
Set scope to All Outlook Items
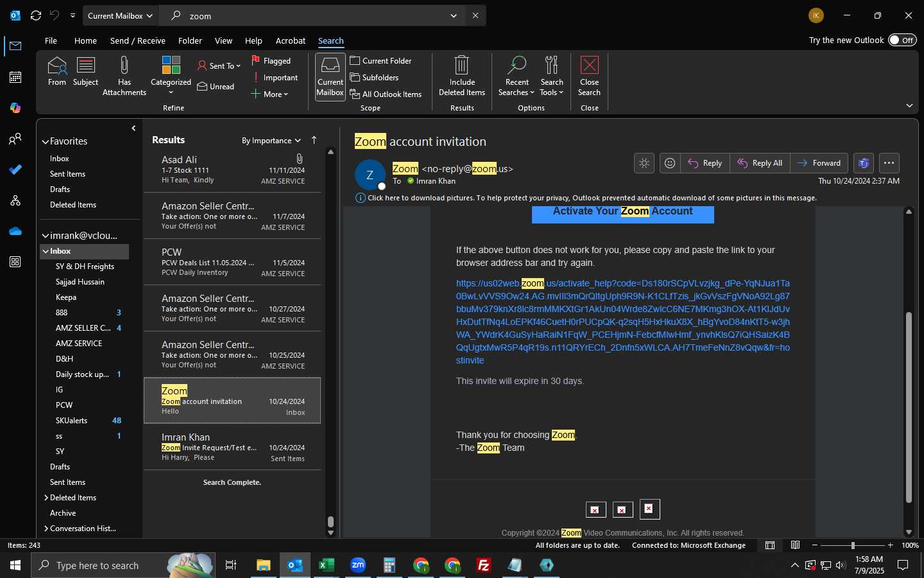[386, 94]
